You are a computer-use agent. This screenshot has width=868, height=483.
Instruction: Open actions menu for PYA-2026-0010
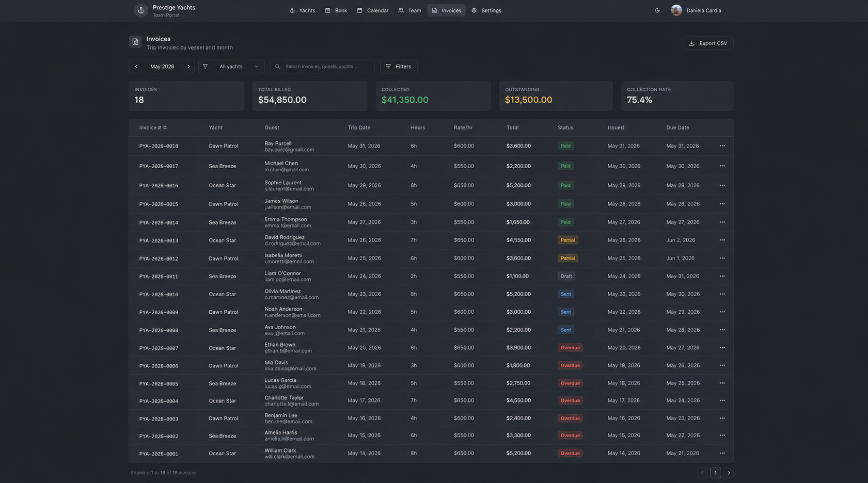point(722,294)
